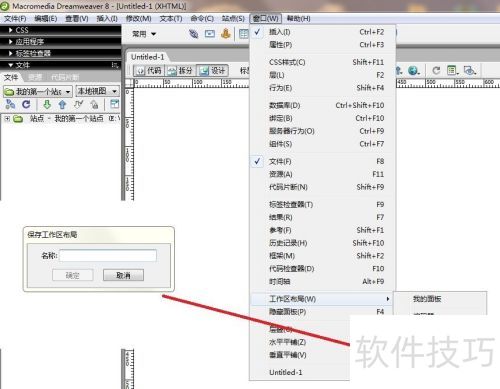
Task: Switch to Code view button
Action: tap(150, 70)
